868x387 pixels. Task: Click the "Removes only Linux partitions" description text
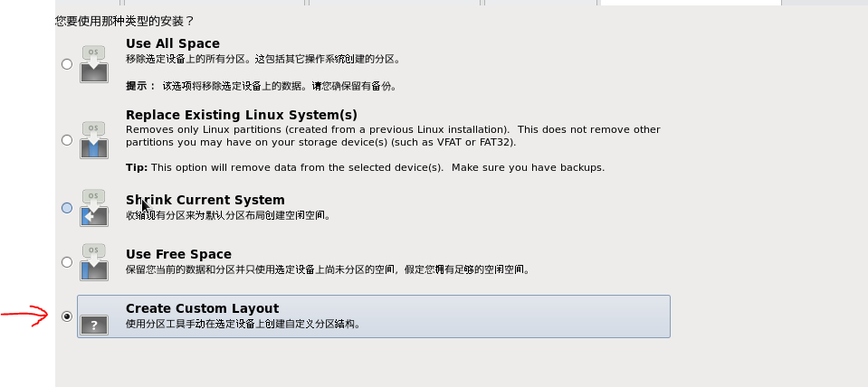393,136
